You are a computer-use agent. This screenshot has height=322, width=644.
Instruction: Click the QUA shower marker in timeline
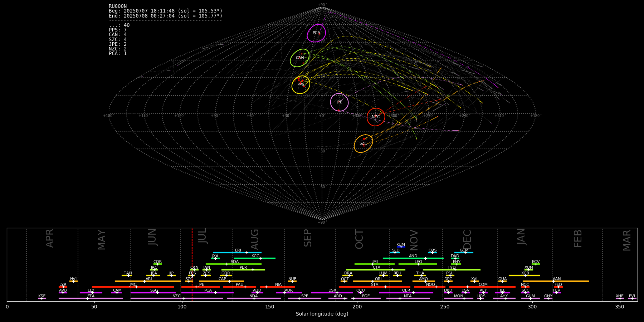click(x=502, y=281)
